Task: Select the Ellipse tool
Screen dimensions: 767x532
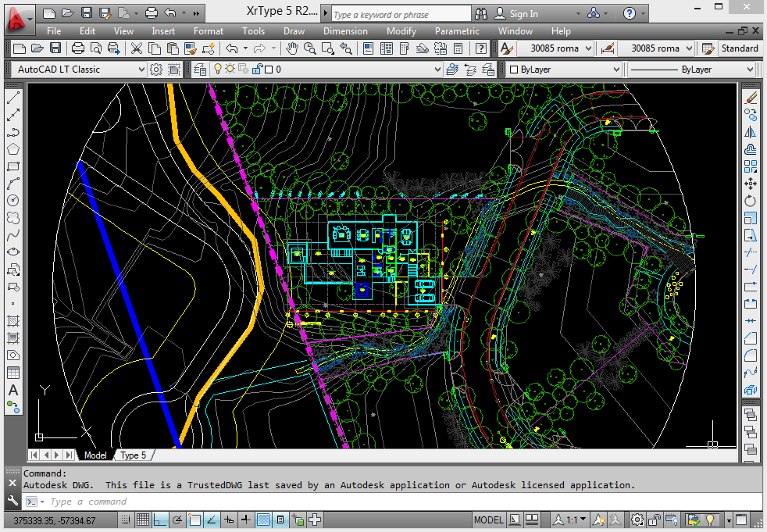Action: click(13, 252)
